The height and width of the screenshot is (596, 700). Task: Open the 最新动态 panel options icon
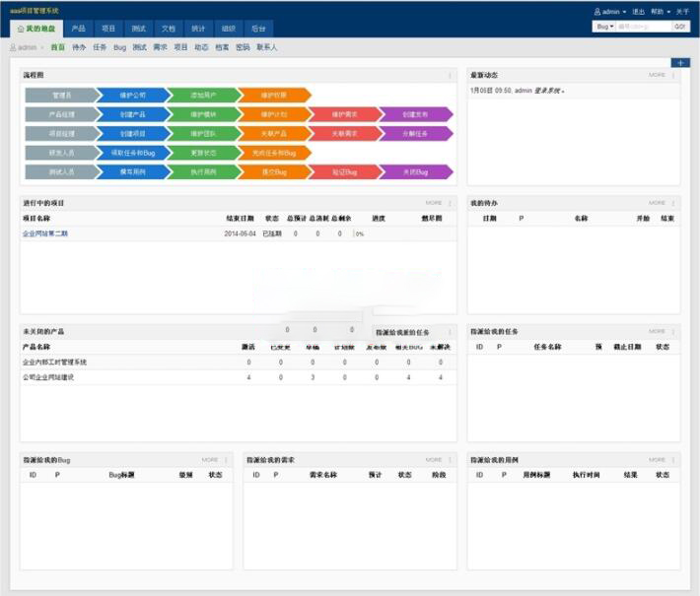[674, 75]
